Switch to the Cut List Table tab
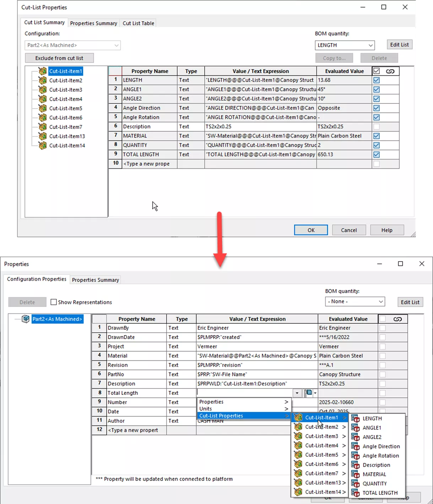This screenshot has height=504, width=433. coord(138,23)
